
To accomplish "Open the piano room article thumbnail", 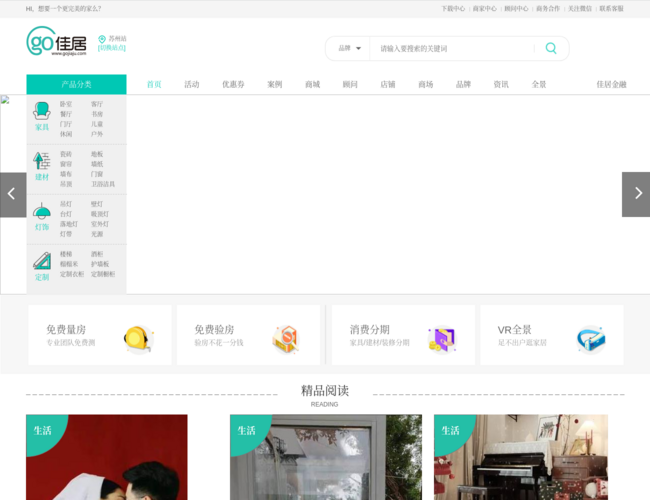I will 520,457.
